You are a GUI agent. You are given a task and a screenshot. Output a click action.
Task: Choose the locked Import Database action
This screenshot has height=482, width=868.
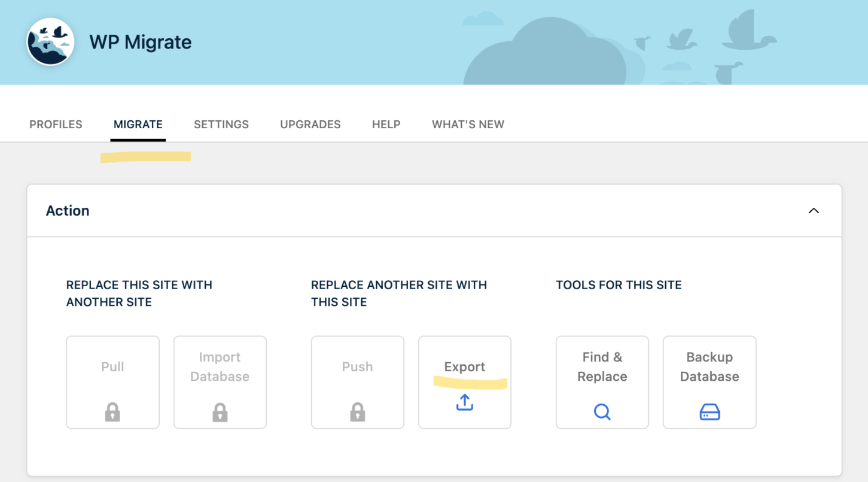(220, 382)
